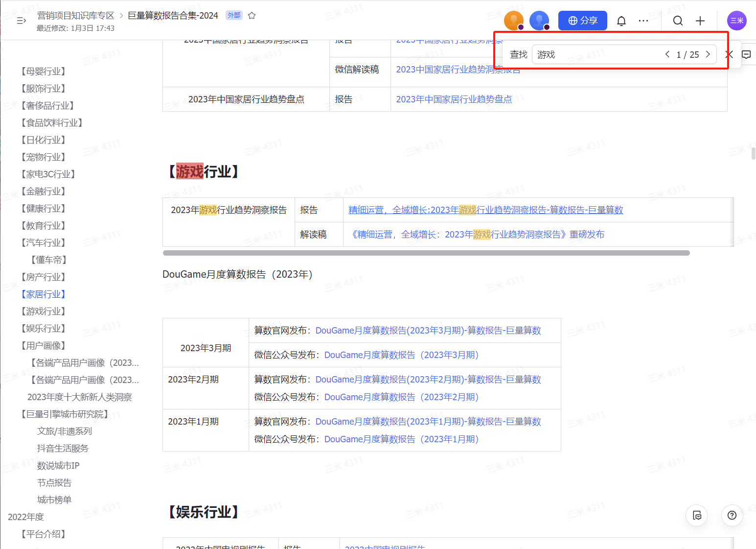Jump to 【服饰行业】 in outline

click(x=43, y=89)
